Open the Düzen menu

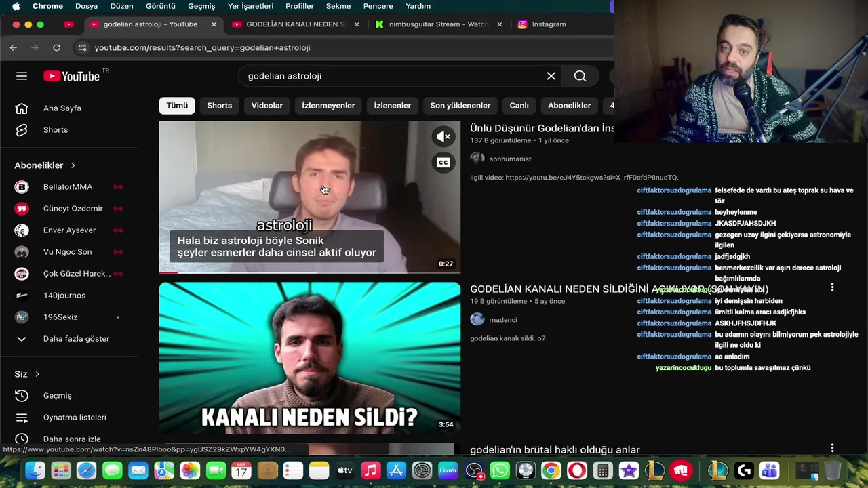click(x=121, y=6)
